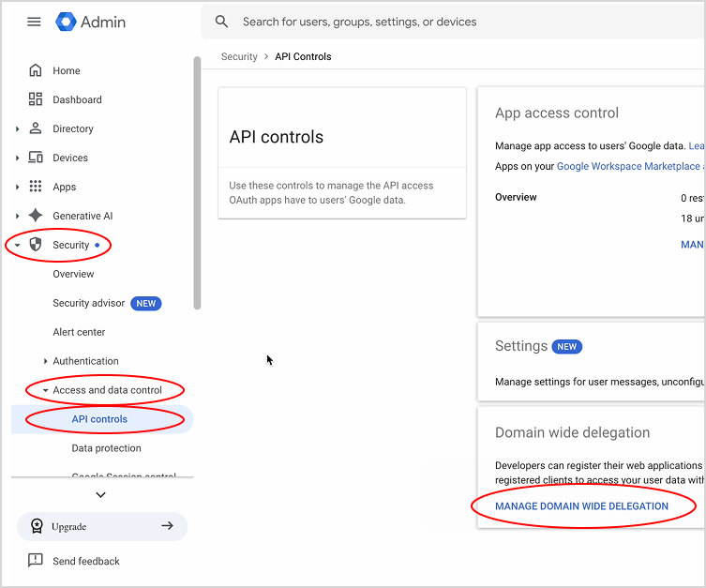The width and height of the screenshot is (706, 588).
Task: Click the Apps grid icon
Action: (36, 187)
